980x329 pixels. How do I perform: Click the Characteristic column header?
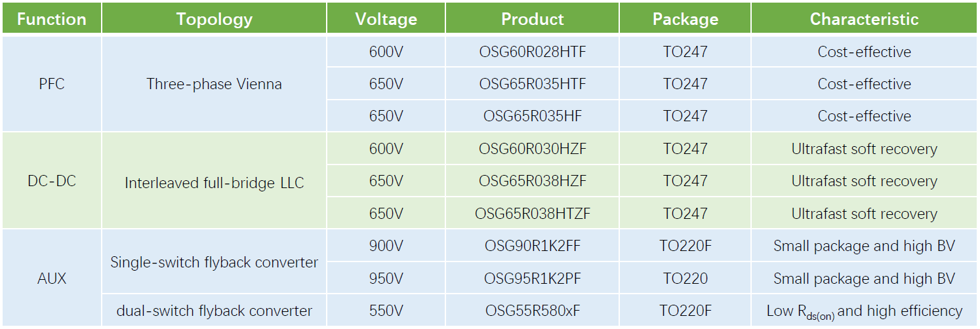click(x=864, y=19)
